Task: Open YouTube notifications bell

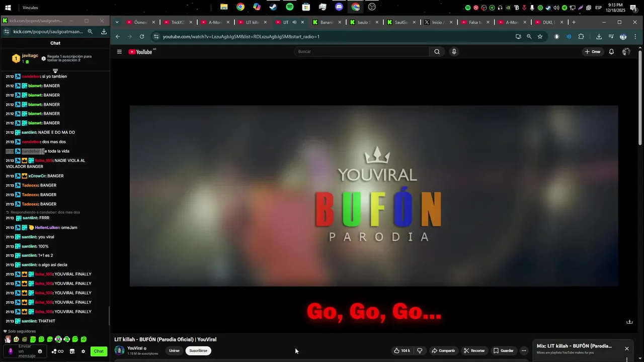Action: (x=611, y=52)
